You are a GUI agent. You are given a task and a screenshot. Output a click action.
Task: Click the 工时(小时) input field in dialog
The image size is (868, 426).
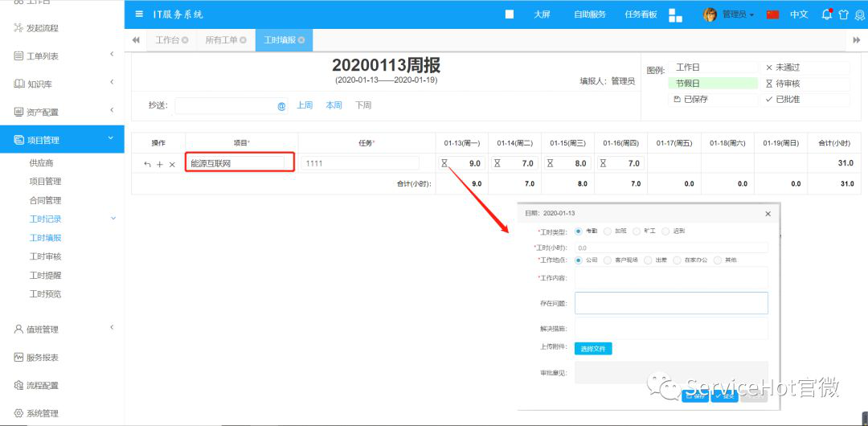pos(671,248)
